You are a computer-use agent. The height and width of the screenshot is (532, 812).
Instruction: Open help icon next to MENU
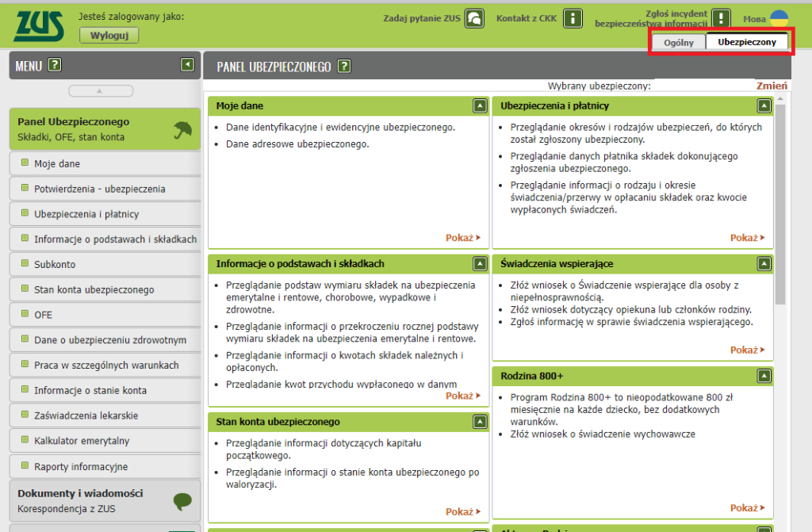55,66
